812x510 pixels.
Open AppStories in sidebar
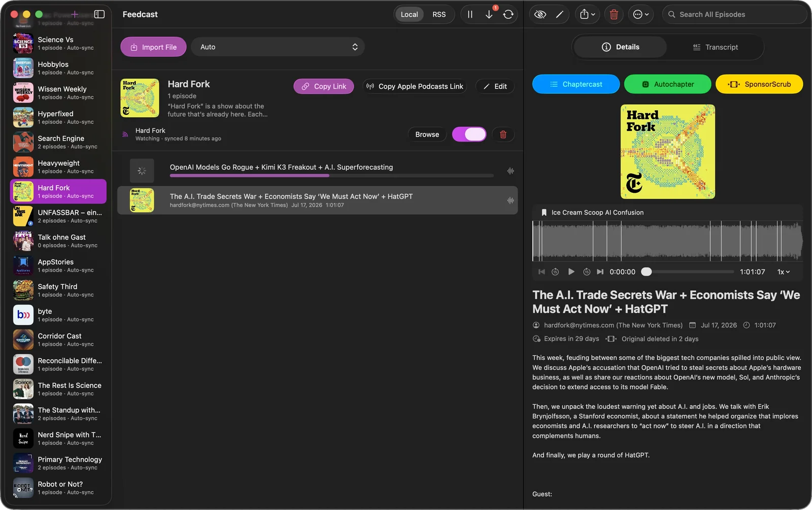point(58,266)
